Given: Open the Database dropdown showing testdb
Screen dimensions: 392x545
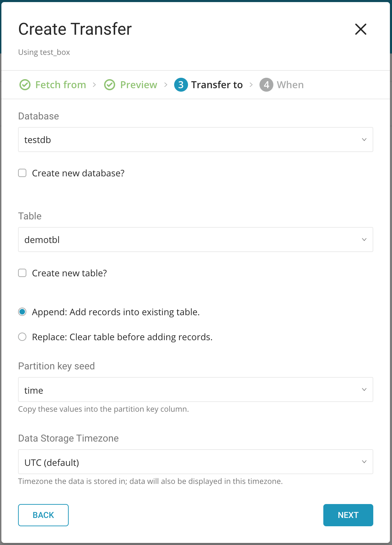Looking at the screenshot, I should click(195, 140).
